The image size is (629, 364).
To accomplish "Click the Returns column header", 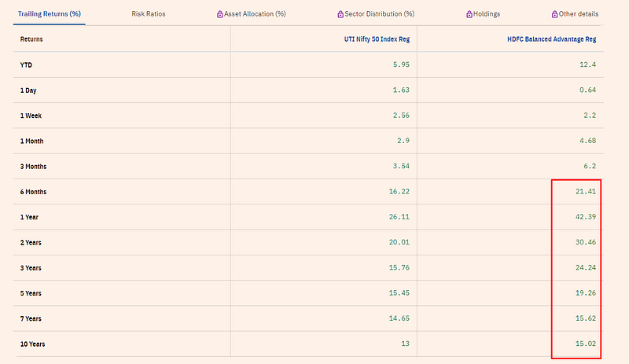I will [x=32, y=38].
